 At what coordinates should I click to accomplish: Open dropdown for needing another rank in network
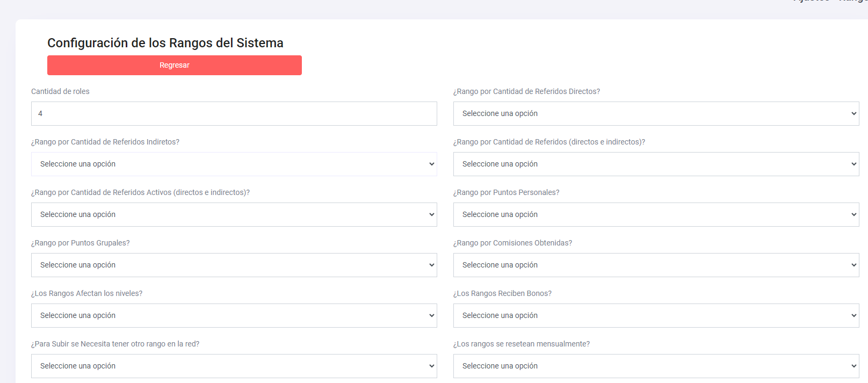234,366
